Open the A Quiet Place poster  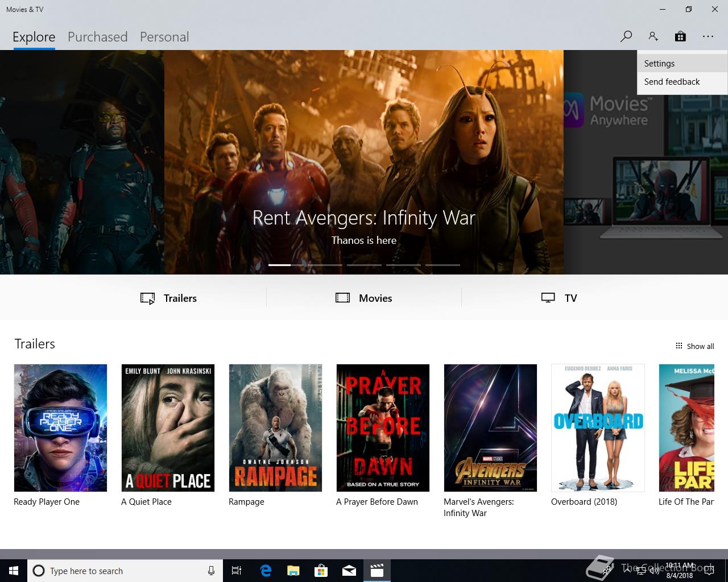click(168, 428)
